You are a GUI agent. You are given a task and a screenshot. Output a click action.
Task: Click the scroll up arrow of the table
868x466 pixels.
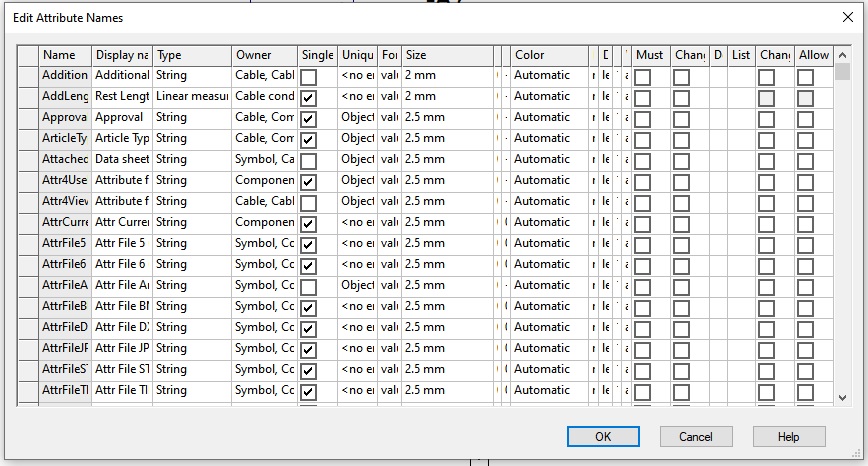[841, 56]
